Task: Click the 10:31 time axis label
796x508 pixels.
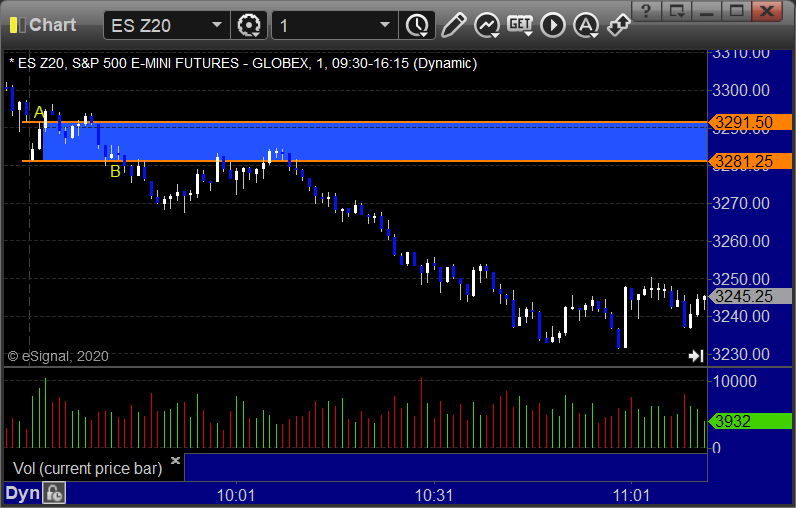Action: coord(434,495)
